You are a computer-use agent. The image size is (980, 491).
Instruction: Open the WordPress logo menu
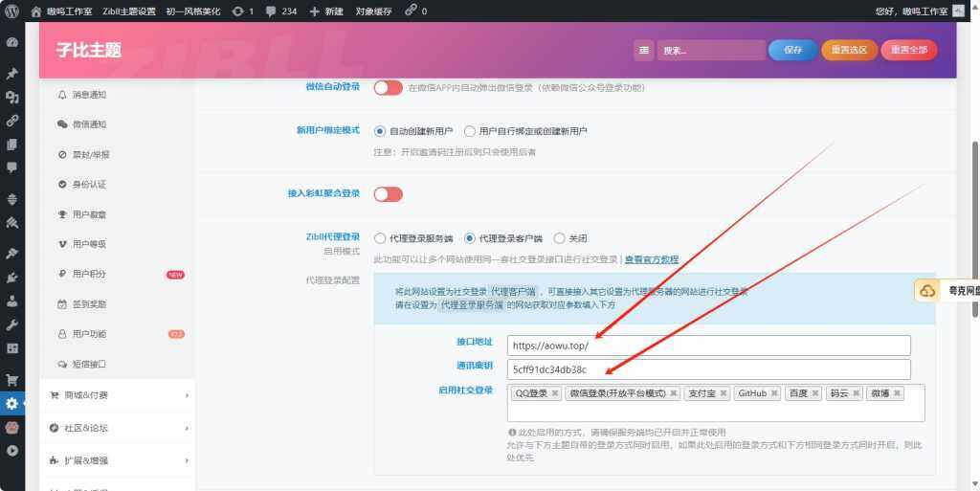point(11,11)
